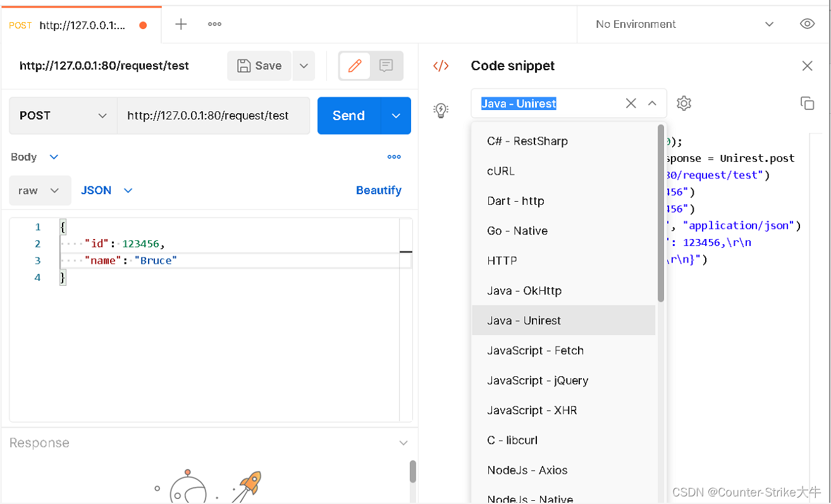Click the closing brace on line 4
Image resolution: width=831 pixels, height=504 pixels.
pos(63,278)
